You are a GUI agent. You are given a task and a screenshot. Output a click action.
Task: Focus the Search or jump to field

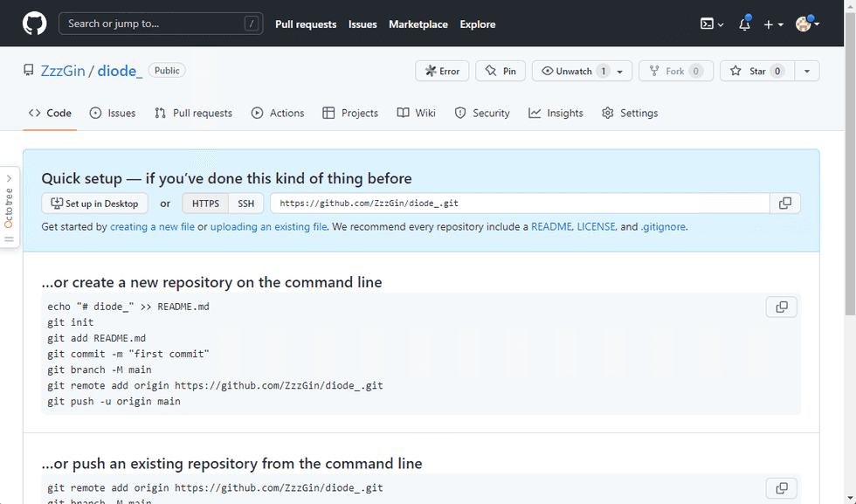tap(161, 24)
